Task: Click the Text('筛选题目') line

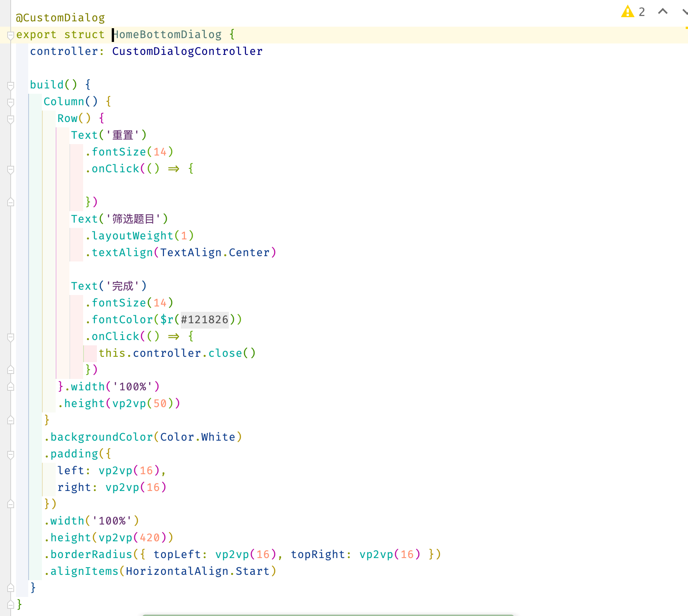Action: tap(119, 219)
